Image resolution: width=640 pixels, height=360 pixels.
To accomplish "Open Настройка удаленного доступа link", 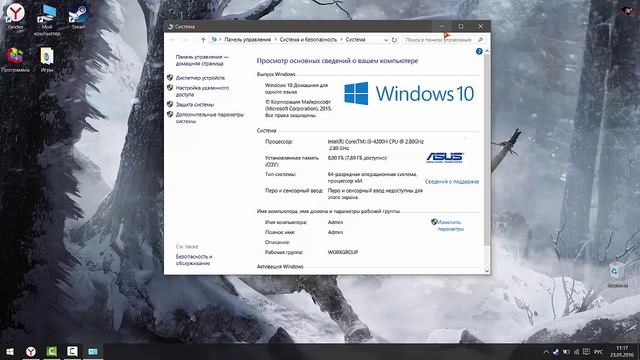I will 202,91.
